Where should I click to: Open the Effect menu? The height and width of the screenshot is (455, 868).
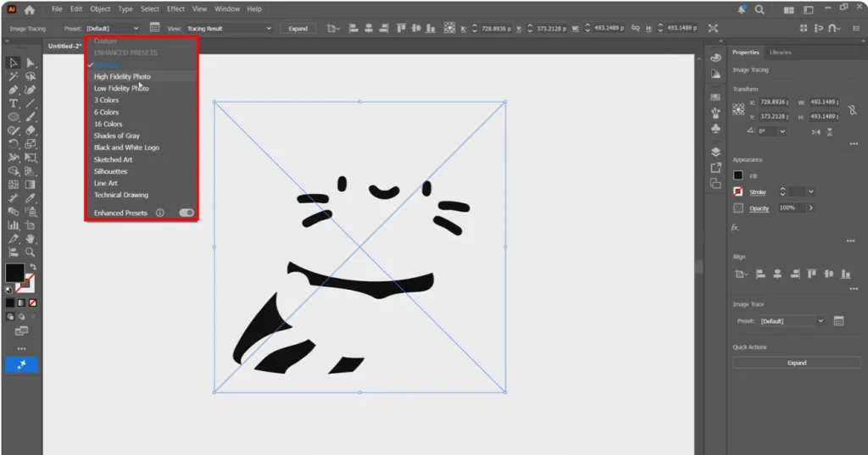175,8
